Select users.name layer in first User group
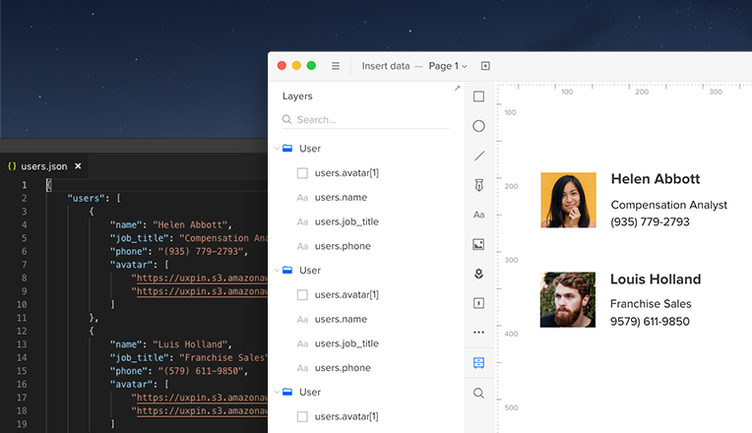The height and width of the screenshot is (433, 752). point(341,198)
